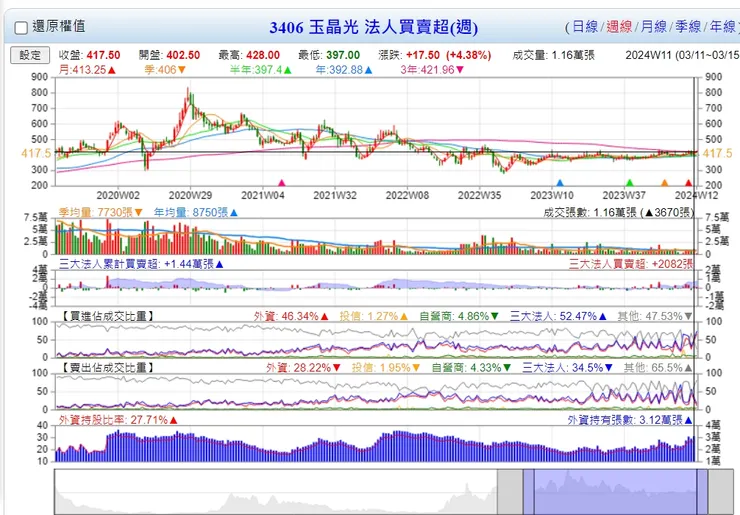The image size is (740, 515).
Task: Click the sell-side 其他: 65.5% label
Action: point(658,367)
